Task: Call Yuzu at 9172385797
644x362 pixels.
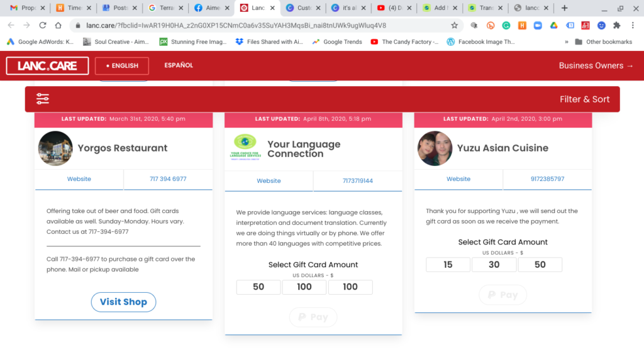Action: [548, 179]
